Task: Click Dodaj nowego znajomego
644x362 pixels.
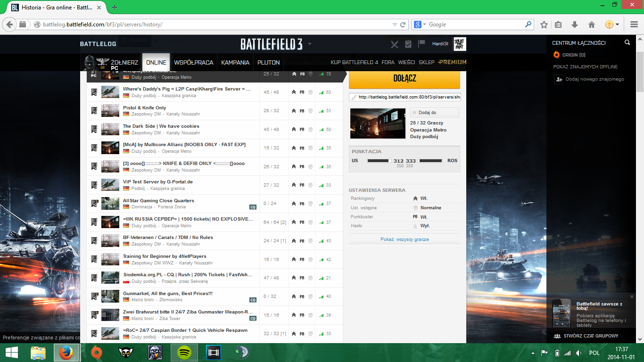Action: tap(595, 79)
